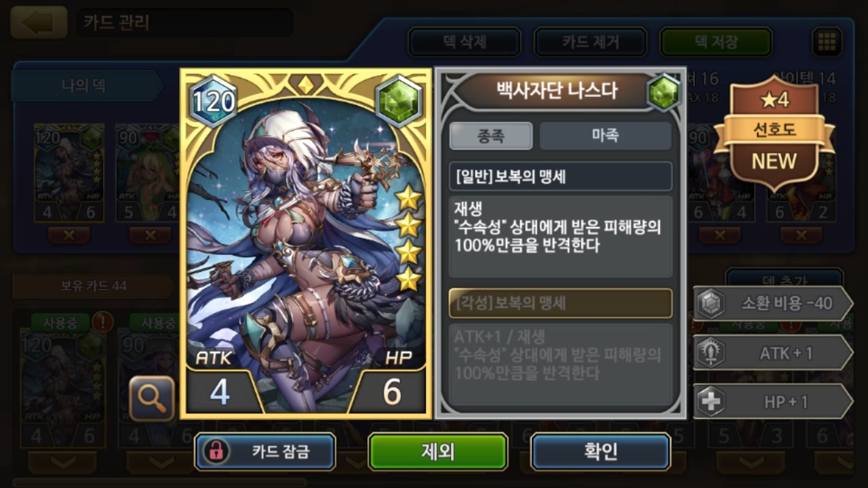Image resolution: width=868 pixels, height=488 pixels.
Task: Click the green 제외 button
Action: [x=438, y=452]
